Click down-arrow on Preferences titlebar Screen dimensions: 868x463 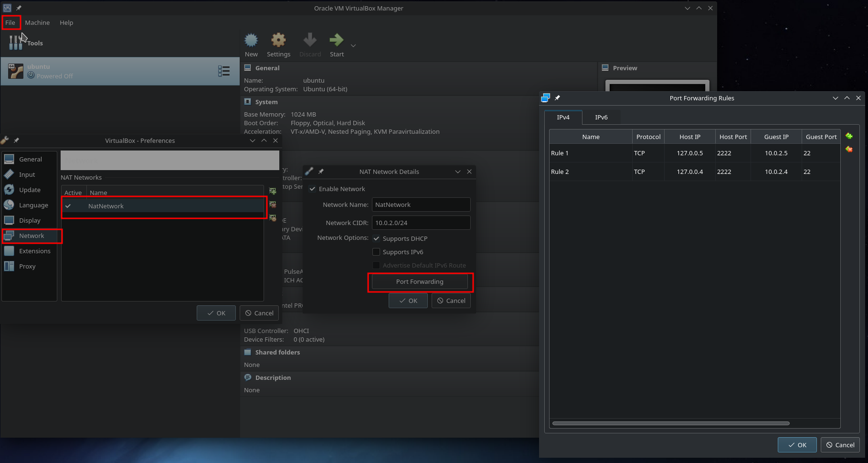pyautogui.click(x=253, y=140)
